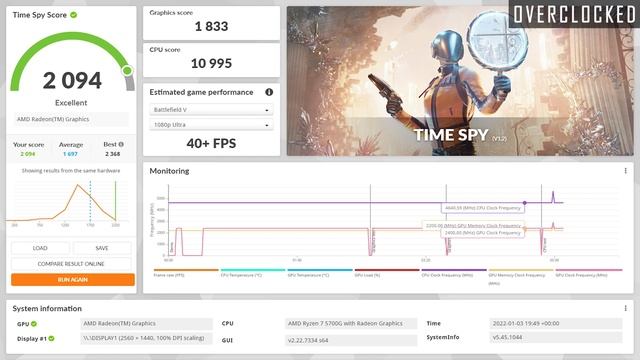Click the SAVE button
The image size is (640, 360).
pos(102,248)
